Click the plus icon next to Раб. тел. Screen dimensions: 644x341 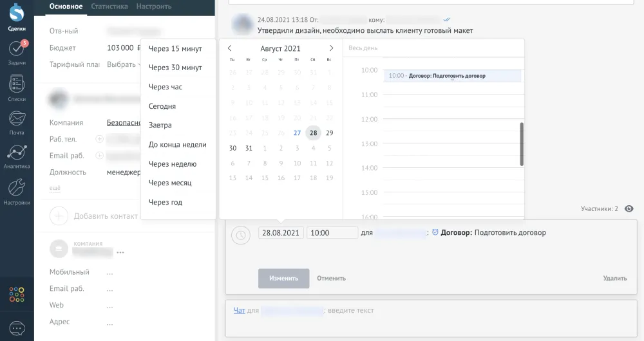(x=99, y=139)
